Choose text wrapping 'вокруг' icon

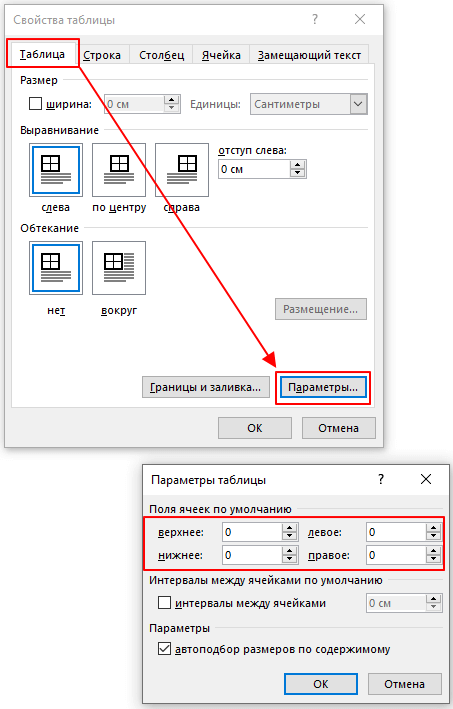click(x=119, y=268)
